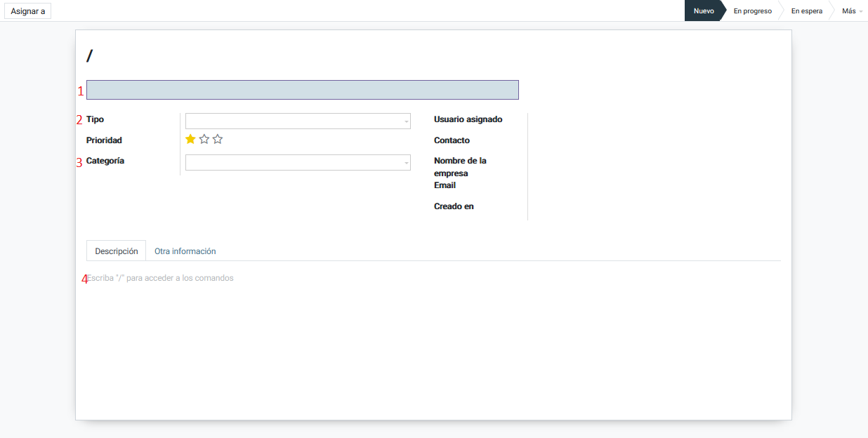Click the Contacto label
This screenshot has width=868, height=438.
[452, 140]
